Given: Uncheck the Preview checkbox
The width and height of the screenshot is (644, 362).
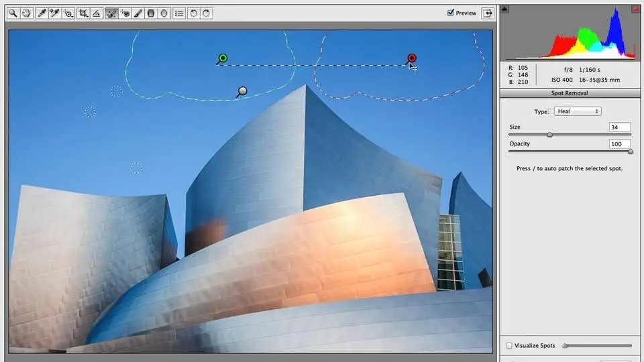Looking at the screenshot, I should [451, 13].
